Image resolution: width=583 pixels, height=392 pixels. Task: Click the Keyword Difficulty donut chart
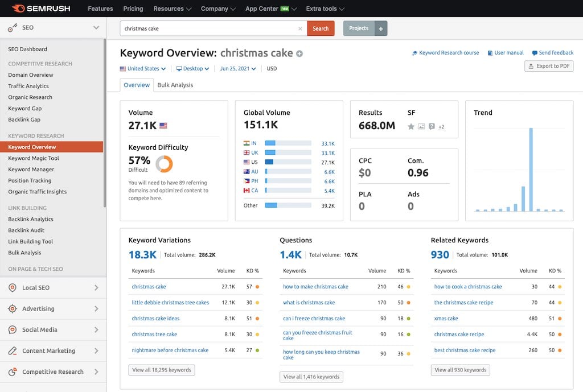164,164
